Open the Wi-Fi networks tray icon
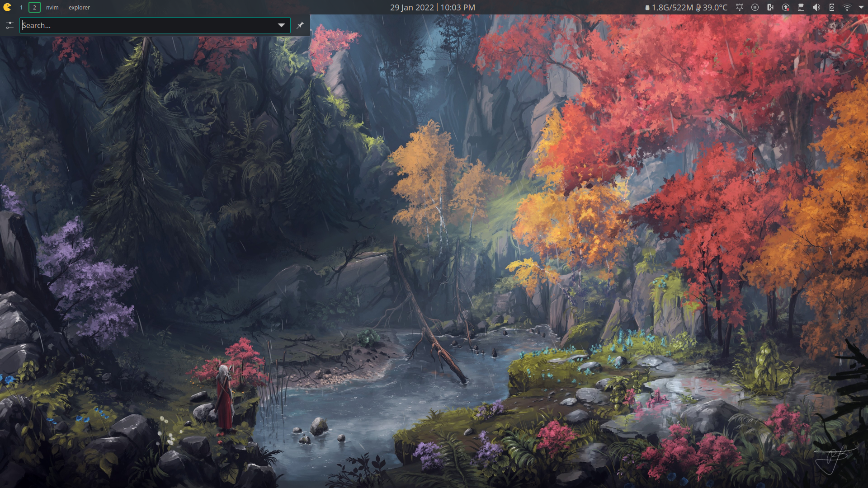 pyautogui.click(x=847, y=7)
